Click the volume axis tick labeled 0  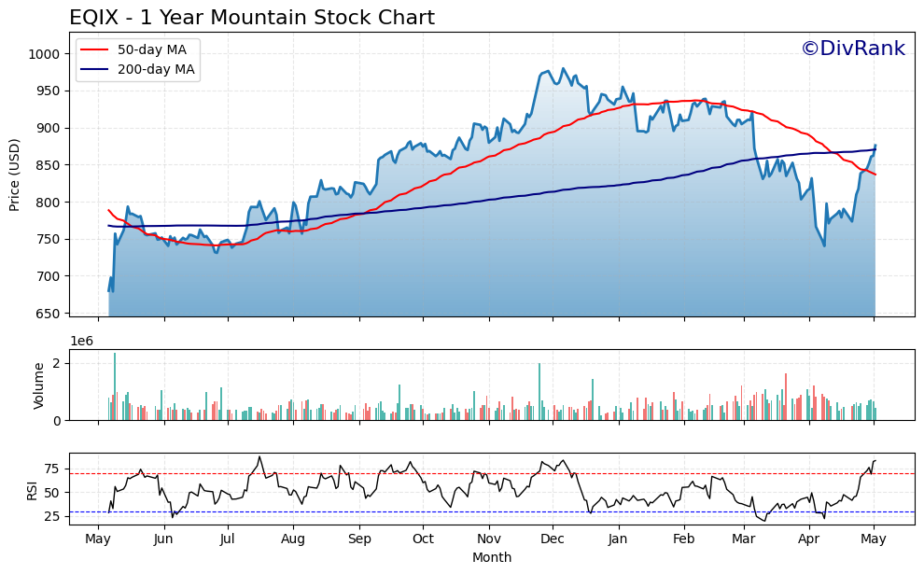point(57,421)
